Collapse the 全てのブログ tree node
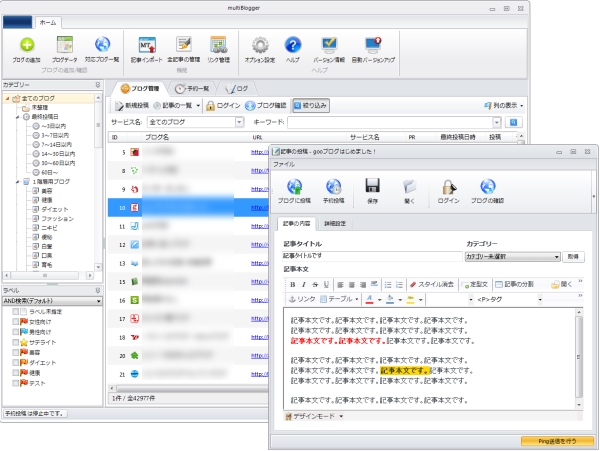 pos(7,99)
